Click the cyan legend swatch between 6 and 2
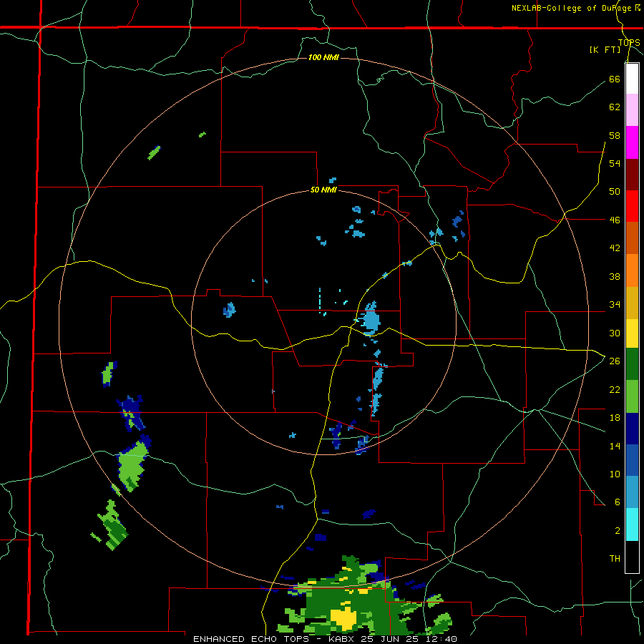644x644 pixels. click(632, 525)
